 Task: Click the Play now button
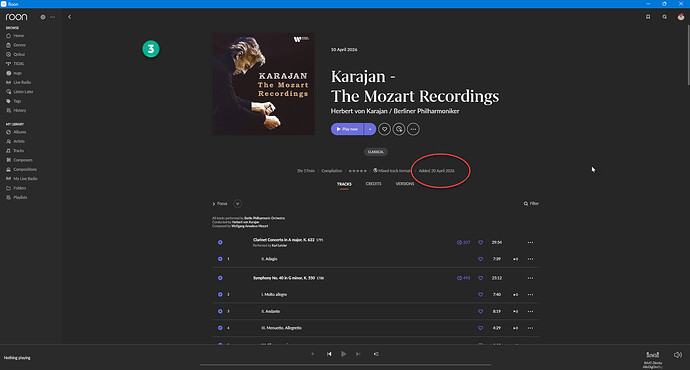click(347, 129)
